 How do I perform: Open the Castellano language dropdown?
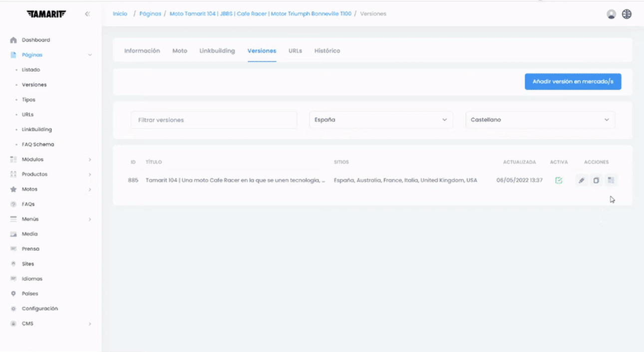(x=540, y=120)
